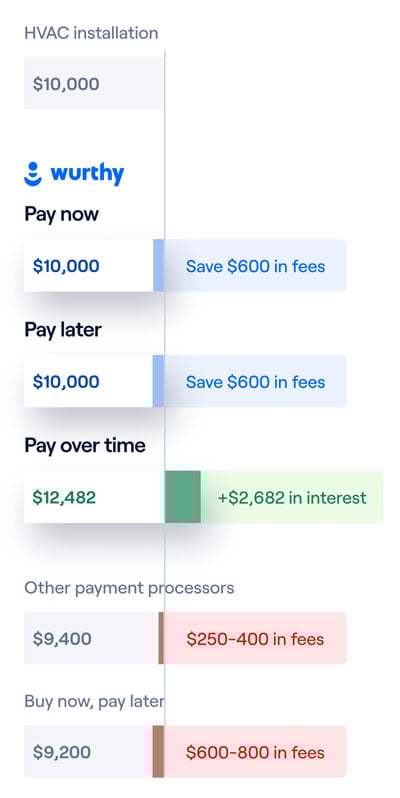Select the HVAC installation $10,000 field
Screen dimensions: 400x798
pos(94,83)
